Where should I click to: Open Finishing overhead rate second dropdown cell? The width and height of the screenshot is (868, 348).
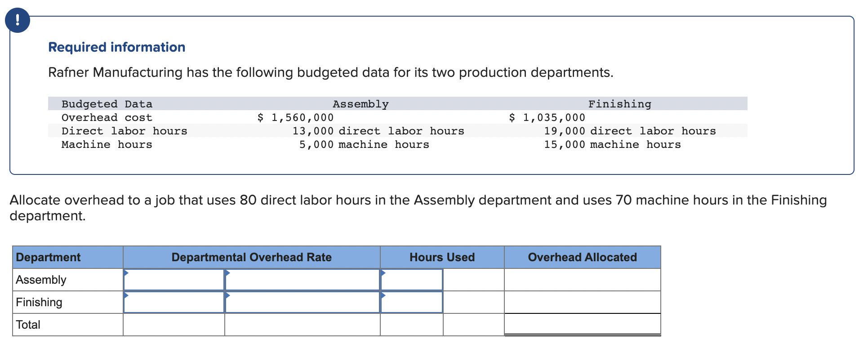tap(303, 302)
